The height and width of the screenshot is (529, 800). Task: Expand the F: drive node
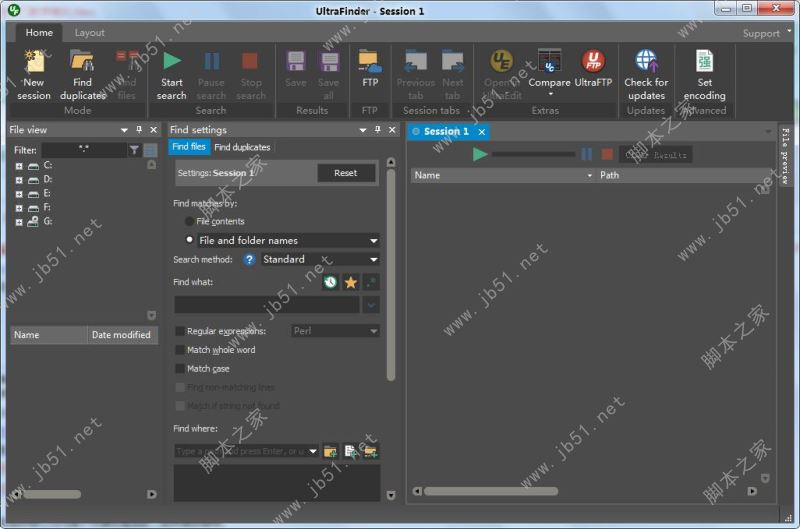(19, 208)
